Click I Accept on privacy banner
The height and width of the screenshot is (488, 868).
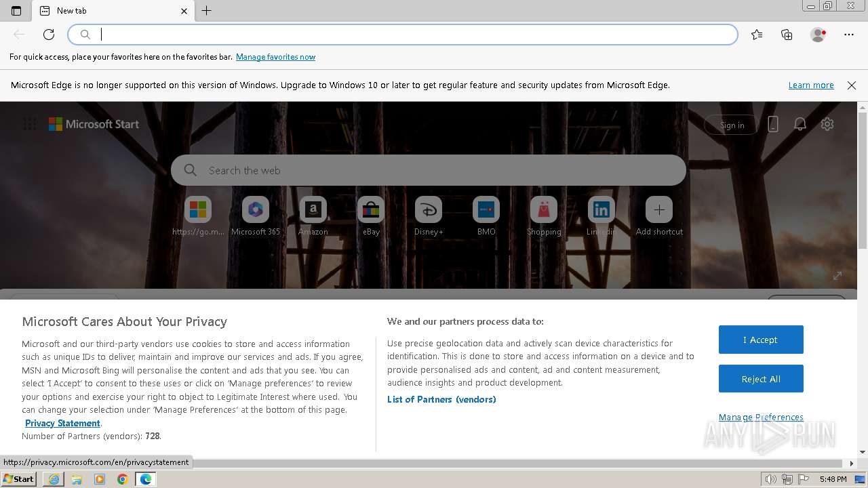pos(761,340)
